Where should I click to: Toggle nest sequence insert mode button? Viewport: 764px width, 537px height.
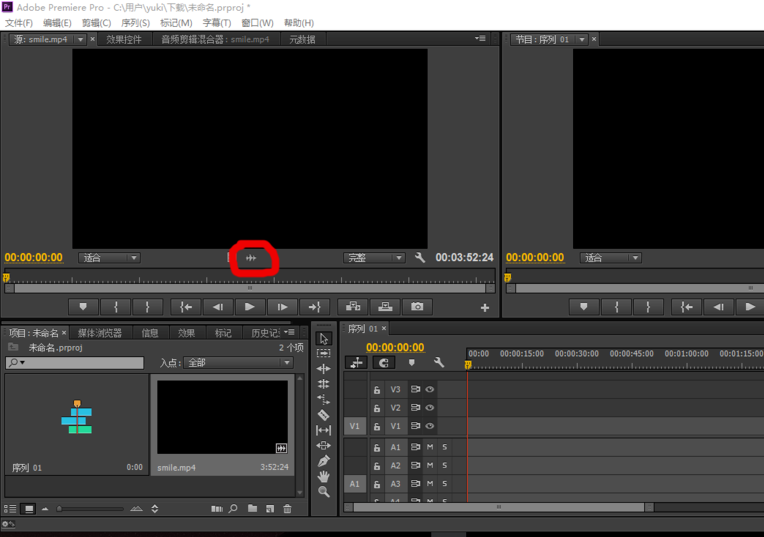coord(356,363)
